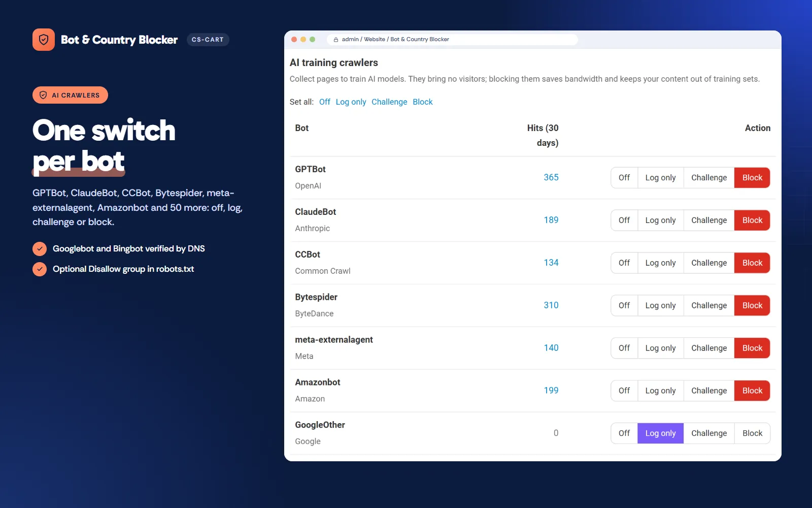812x508 pixels.
Task: Turn meta-externalagent to Off
Action: tap(624, 348)
